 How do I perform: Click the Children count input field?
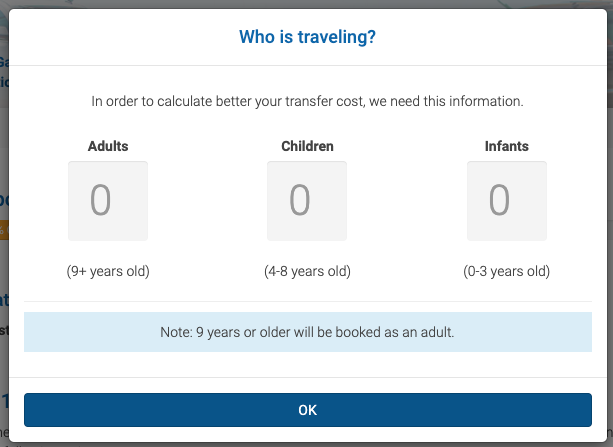click(x=307, y=201)
